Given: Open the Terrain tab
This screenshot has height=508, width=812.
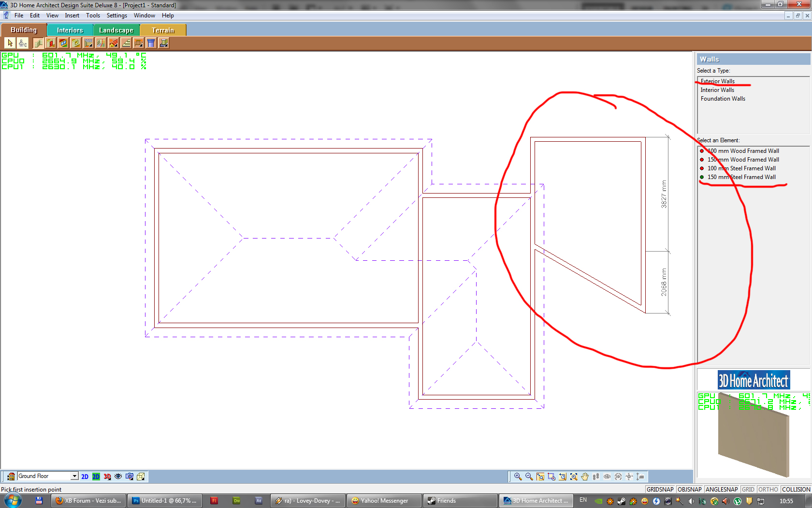Looking at the screenshot, I should [x=163, y=30].
